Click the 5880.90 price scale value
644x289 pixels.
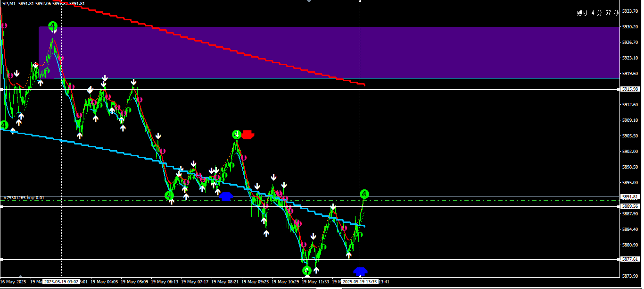click(x=631, y=245)
